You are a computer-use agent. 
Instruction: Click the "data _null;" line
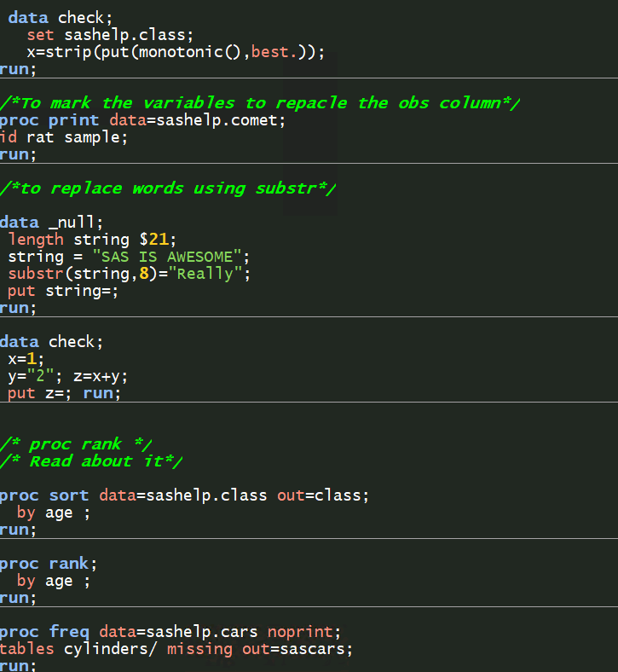(51, 223)
